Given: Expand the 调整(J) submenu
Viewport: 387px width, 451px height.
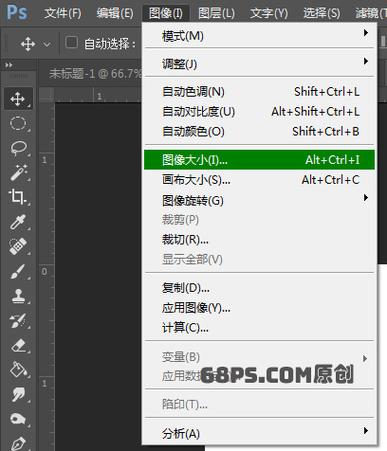Looking at the screenshot, I should coord(260,63).
